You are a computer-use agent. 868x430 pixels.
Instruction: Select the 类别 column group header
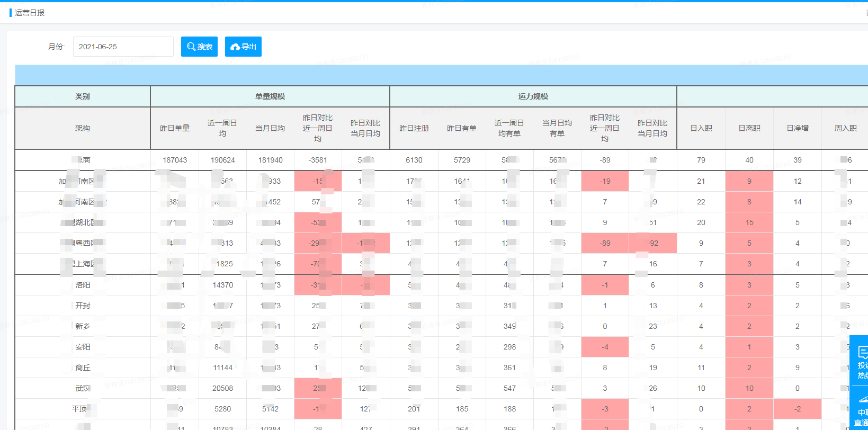[x=83, y=96]
